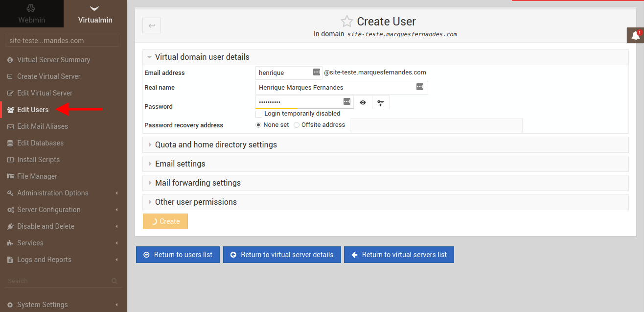
Task: Click the Create Virtual Server plus icon
Action: coord(10,76)
